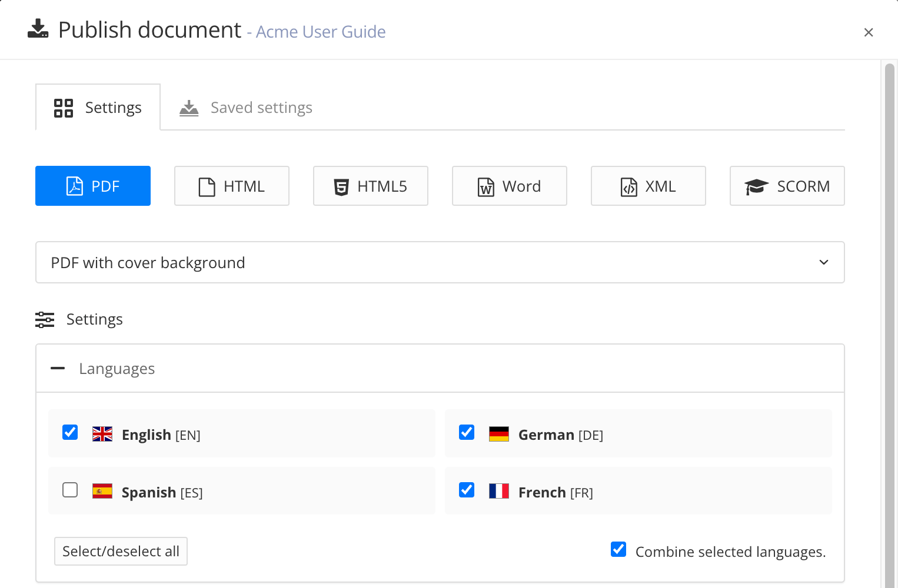
Task: Uncheck the English language checkbox
Action: pyautogui.click(x=70, y=432)
